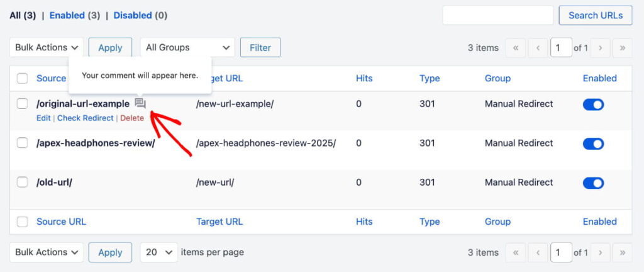Click the bottom previous page arrow
This screenshot has height=272, width=644.
pos(538,252)
